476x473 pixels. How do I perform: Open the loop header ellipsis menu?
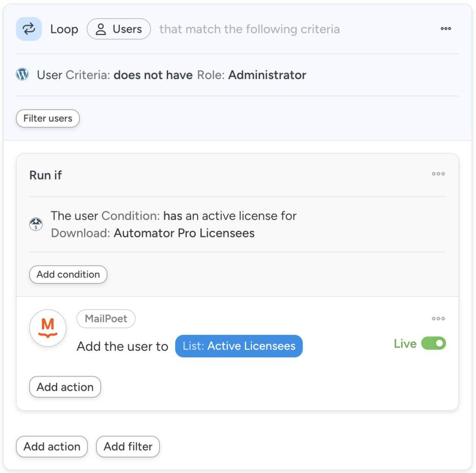tap(446, 29)
